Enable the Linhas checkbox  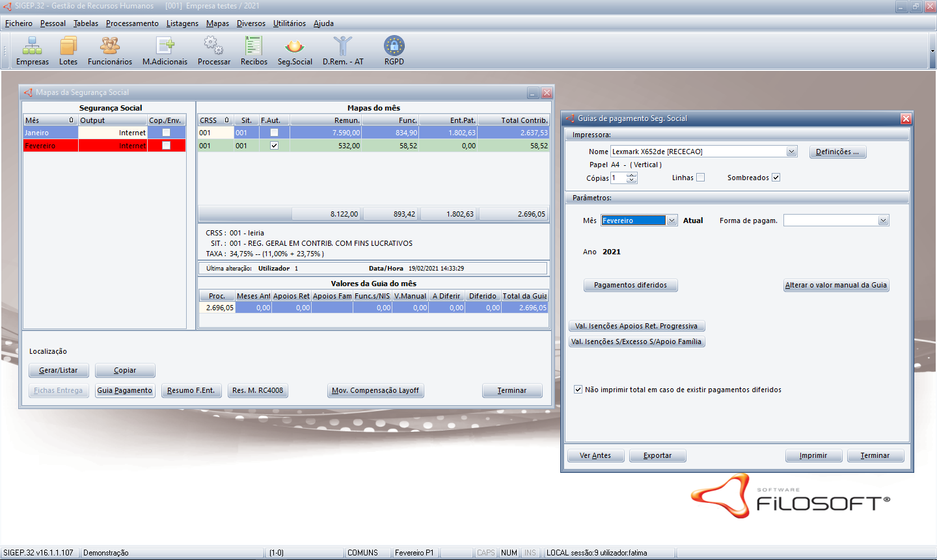[700, 178]
